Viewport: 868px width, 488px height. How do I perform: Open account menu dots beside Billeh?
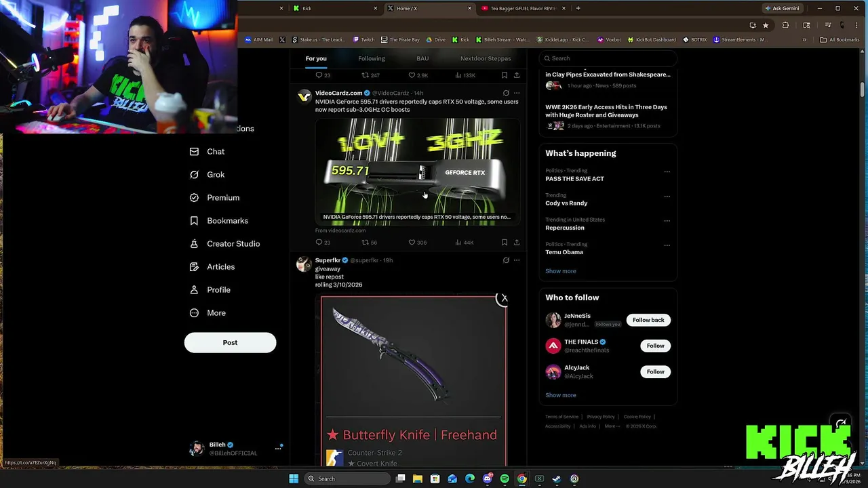278,448
